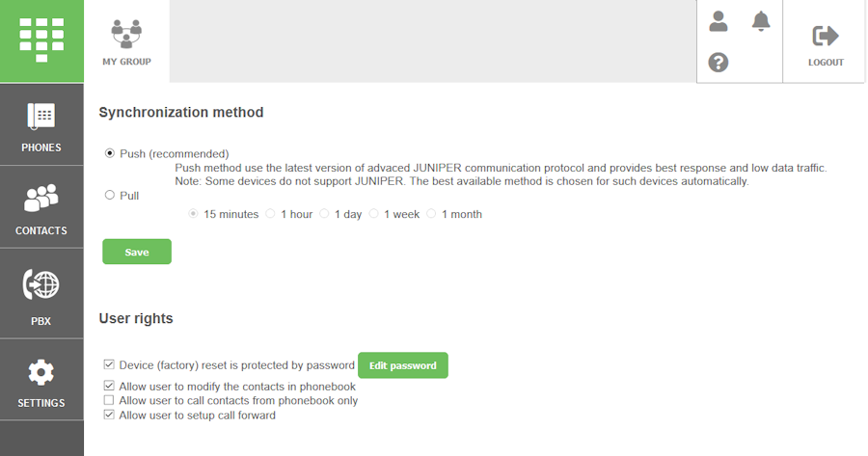Click the green dialpad logo icon

(x=41, y=40)
